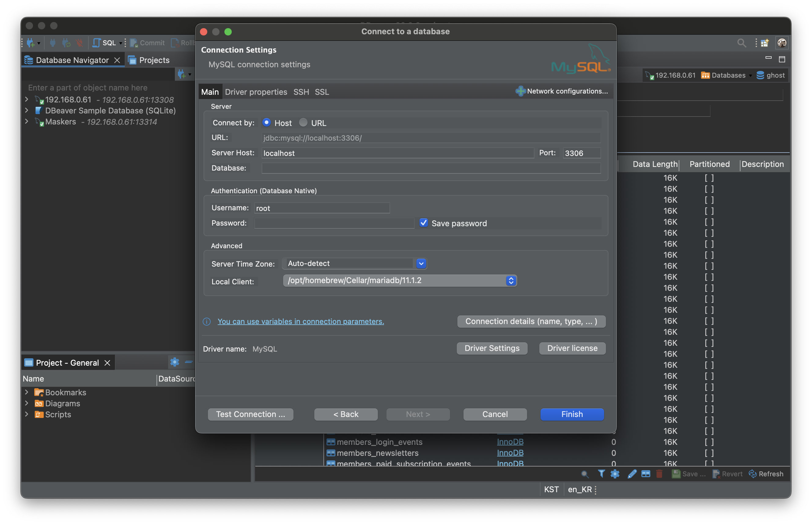
Task: Click the search magnifier in main toolbar
Action: click(x=741, y=43)
